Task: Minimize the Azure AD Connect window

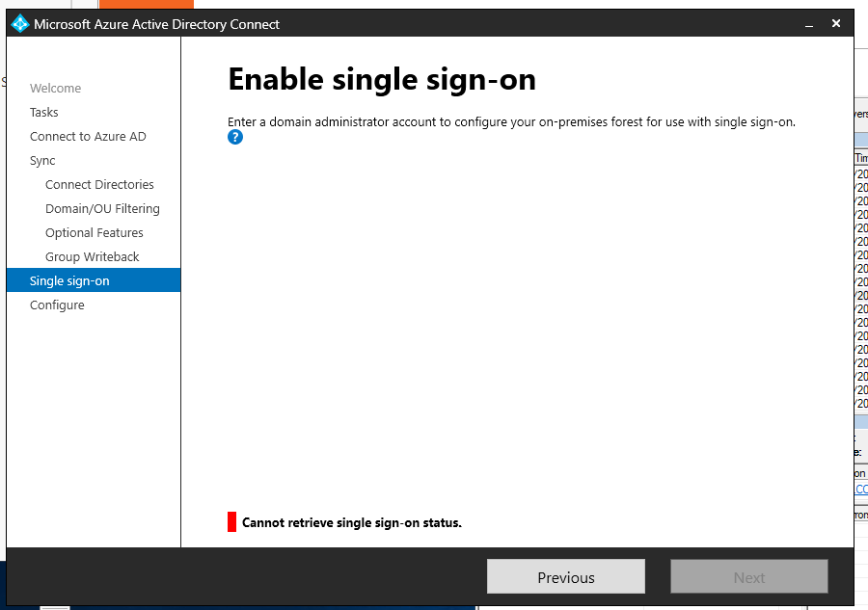Action: pos(809,24)
